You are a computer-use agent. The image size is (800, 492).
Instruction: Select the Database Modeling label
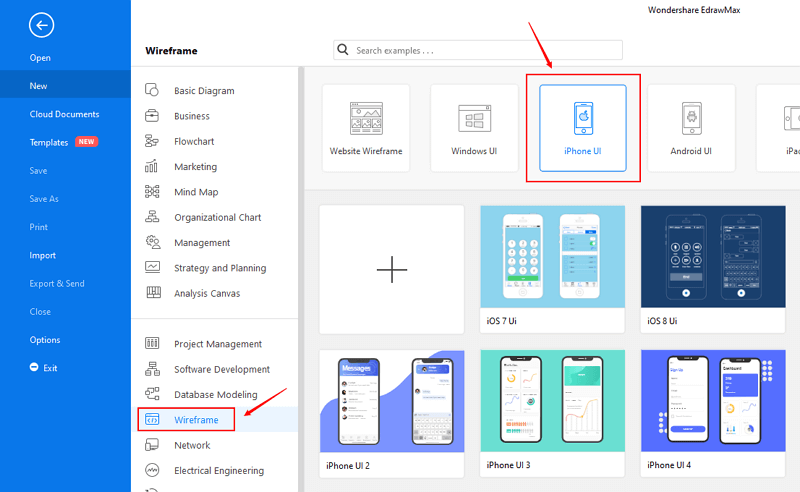(x=215, y=395)
